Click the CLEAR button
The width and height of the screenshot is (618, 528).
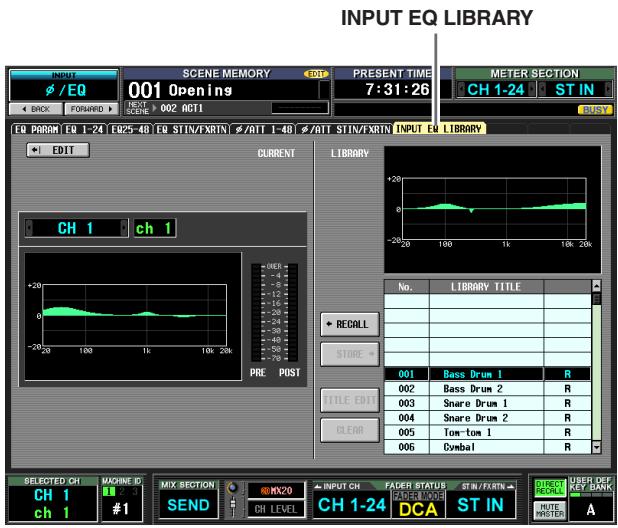(x=350, y=430)
